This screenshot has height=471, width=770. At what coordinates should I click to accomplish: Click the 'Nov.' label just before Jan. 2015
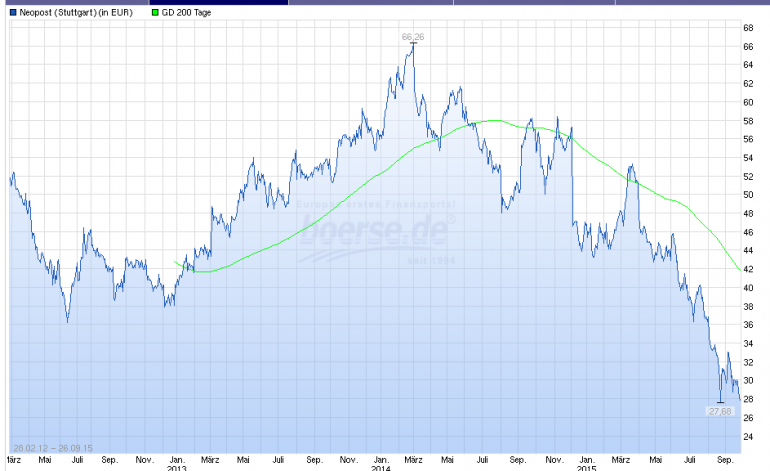(x=554, y=460)
